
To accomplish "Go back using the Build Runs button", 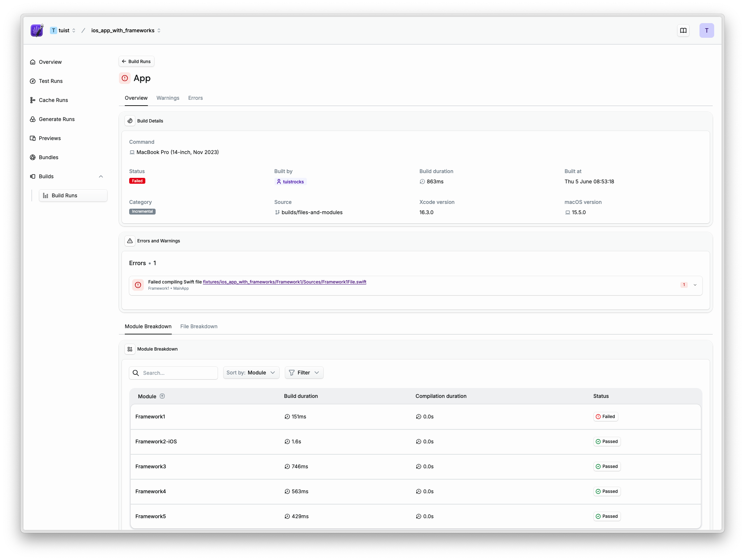I will click(136, 61).
